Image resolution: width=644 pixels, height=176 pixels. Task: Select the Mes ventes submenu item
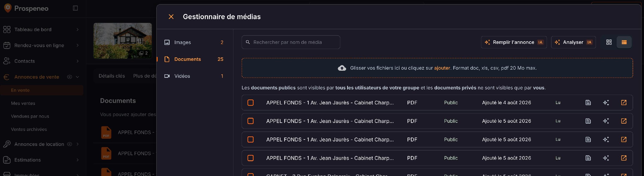(23, 103)
